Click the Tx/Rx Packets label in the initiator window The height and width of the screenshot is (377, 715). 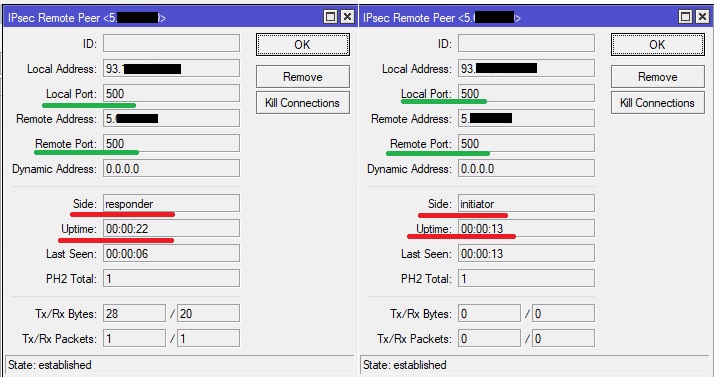tap(414, 339)
